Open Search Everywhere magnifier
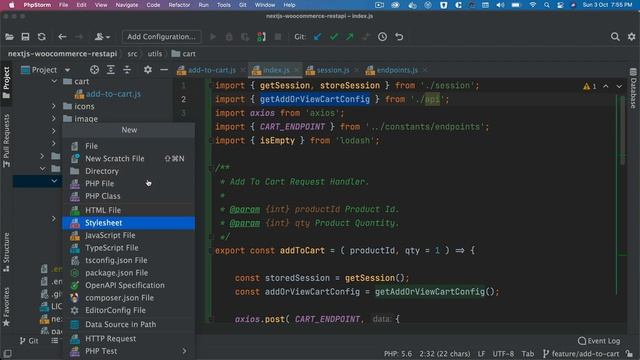Viewport: 640px width, 360px height. (615, 37)
